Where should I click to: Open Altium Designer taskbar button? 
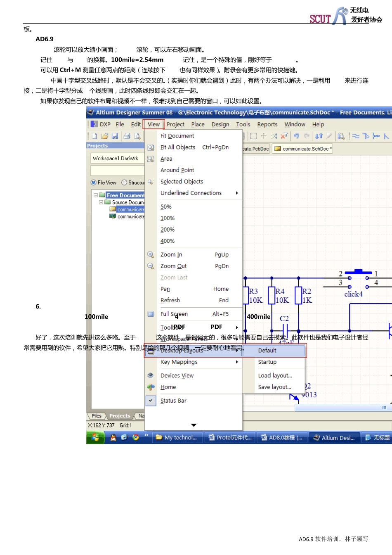coord(334,438)
